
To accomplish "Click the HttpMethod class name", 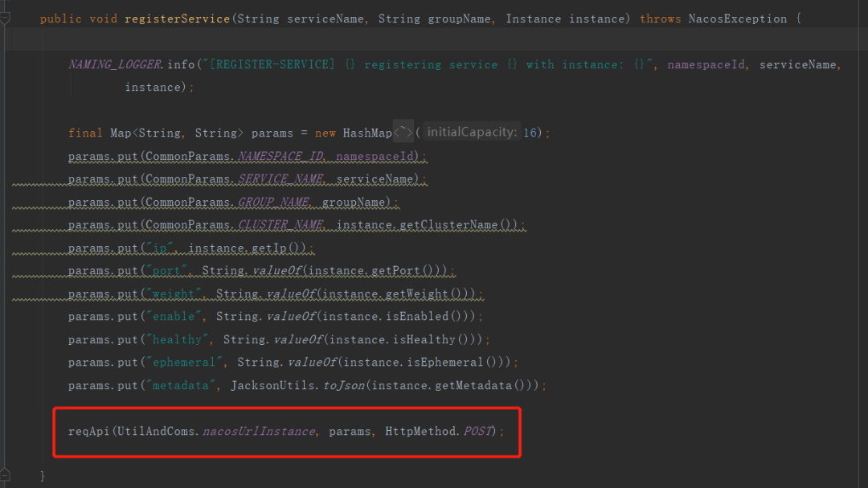I will 420,431.
